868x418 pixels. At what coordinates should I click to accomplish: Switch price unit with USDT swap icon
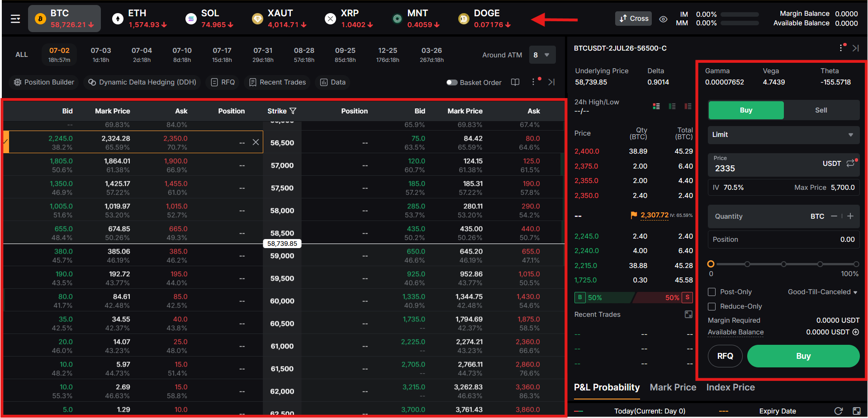coord(850,163)
